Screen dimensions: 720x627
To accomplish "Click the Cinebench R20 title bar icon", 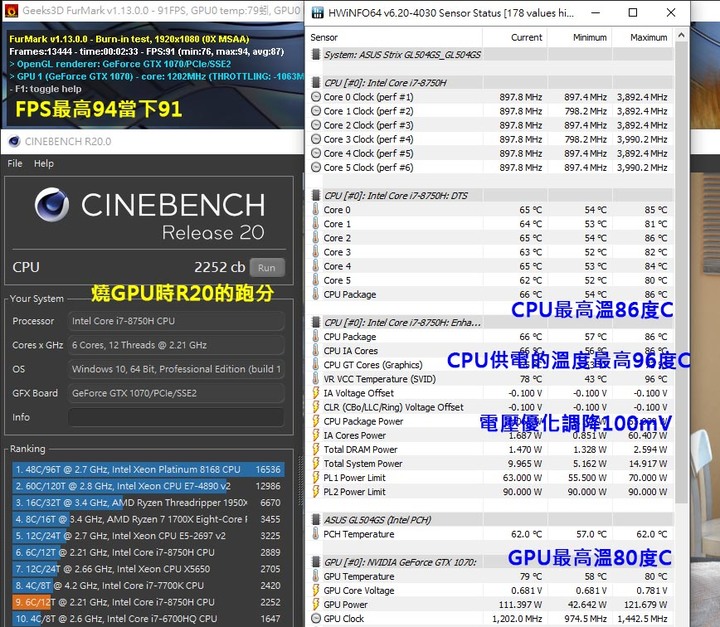I will coord(14,141).
